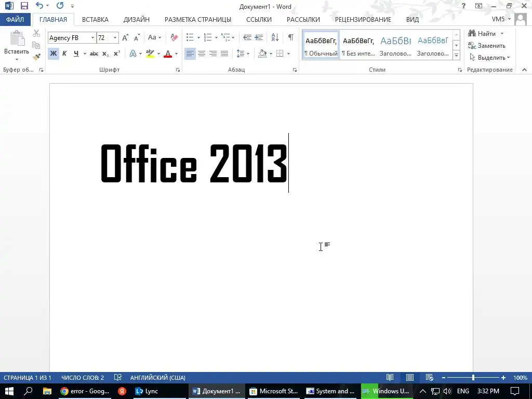Open the ФАЙЛ tab
Image resolution: width=532 pixels, height=399 pixels.
pos(15,19)
